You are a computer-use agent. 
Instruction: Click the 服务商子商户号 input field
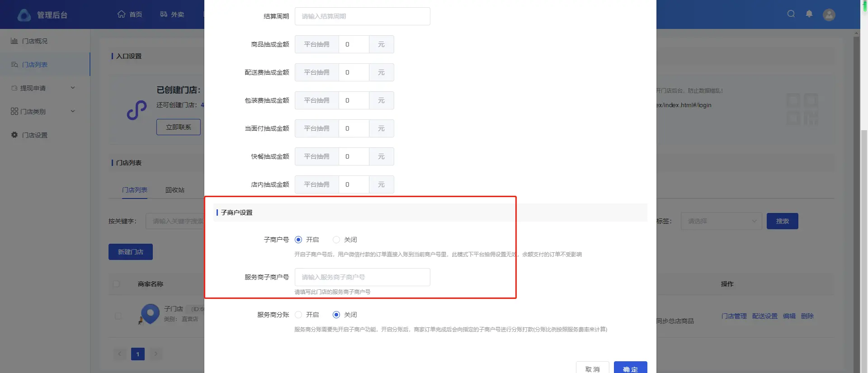point(363,277)
